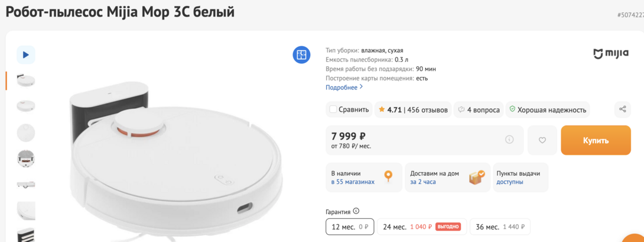Screen dimensions: 644x242
Task: View the Хорошая надежность reliability badge
Action: pyautogui.click(x=548, y=109)
